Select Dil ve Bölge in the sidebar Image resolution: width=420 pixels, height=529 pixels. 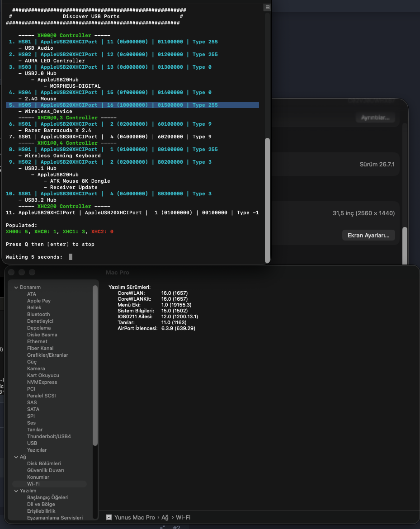point(41,505)
